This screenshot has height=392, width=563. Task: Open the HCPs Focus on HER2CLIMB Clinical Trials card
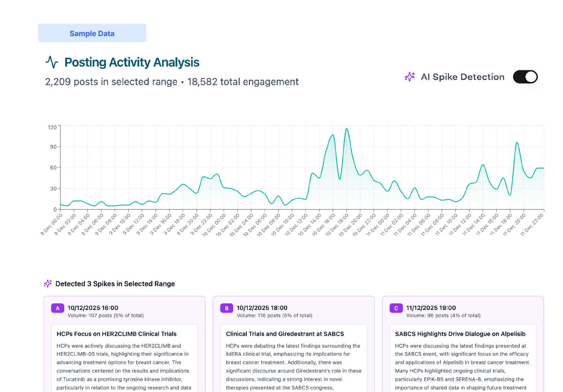(124, 358)
